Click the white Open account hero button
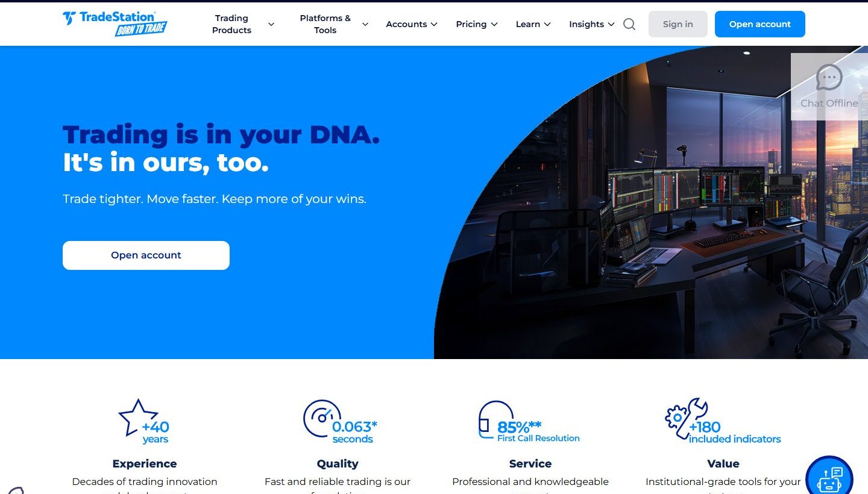The height and width of the screenshot is (494, 868). 146,255
